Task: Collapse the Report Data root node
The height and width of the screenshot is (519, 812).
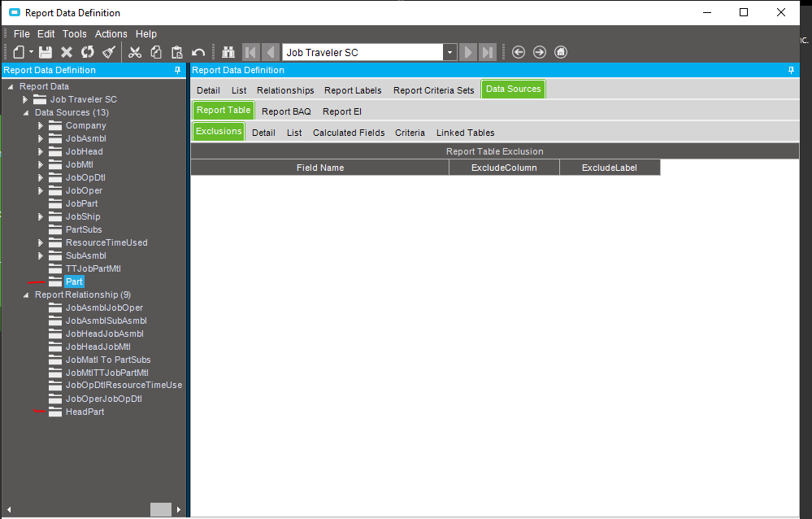Action: coord(11,86)
